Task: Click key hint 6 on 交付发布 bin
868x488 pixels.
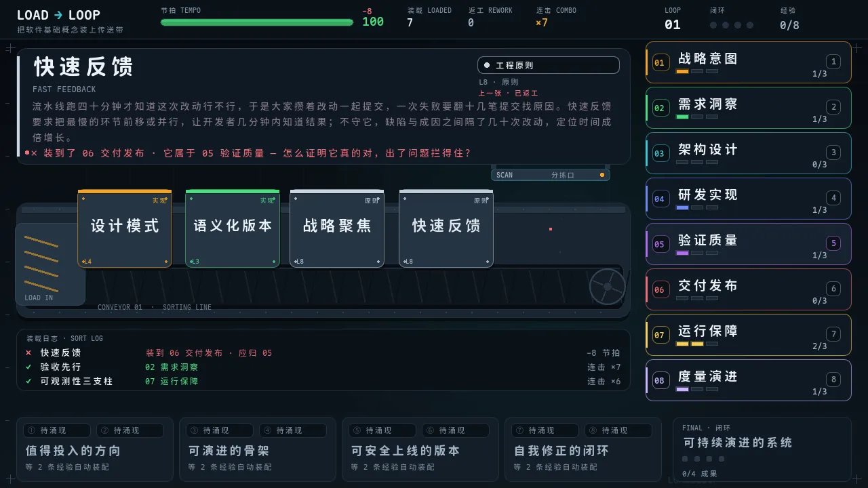Action: click(x=833, y=289)
